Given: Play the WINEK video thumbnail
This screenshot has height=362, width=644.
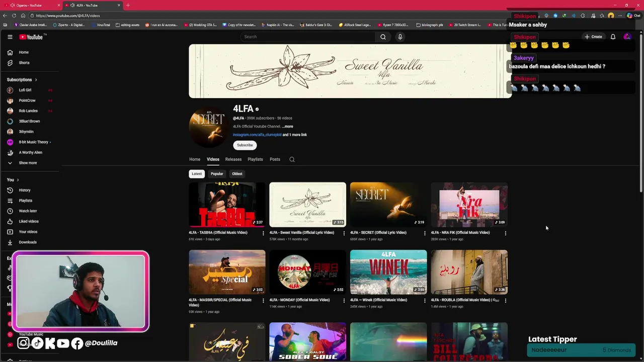Looking at the screenshot, I should click(x=388, y=272).
